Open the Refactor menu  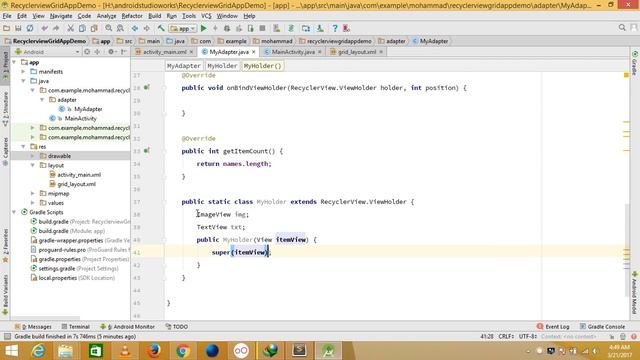[132, 16]
